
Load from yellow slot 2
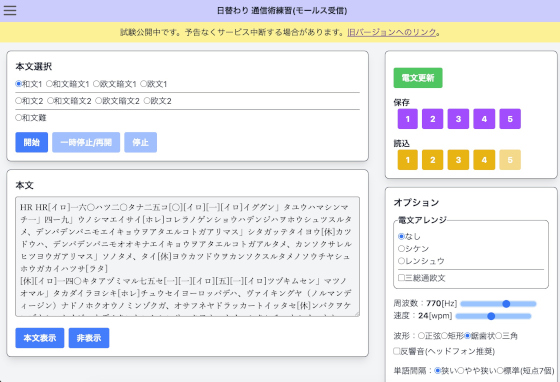[432, 160]
